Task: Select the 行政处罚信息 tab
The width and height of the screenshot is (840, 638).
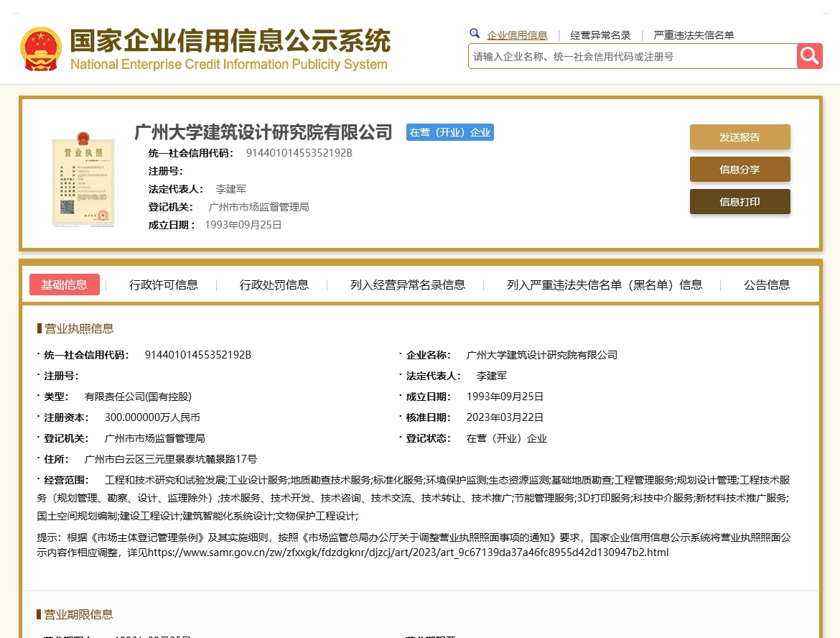Action: coord(274,285)
